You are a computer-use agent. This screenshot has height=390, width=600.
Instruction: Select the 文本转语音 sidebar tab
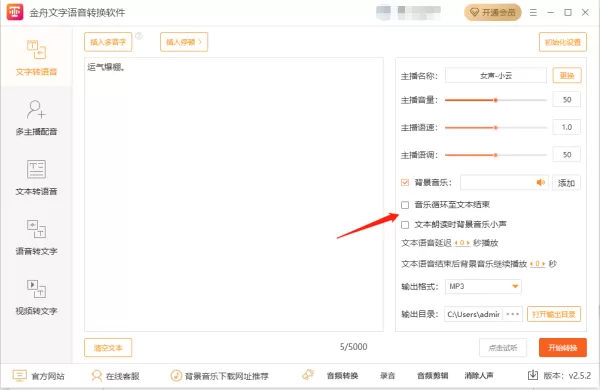pos(36,177)
